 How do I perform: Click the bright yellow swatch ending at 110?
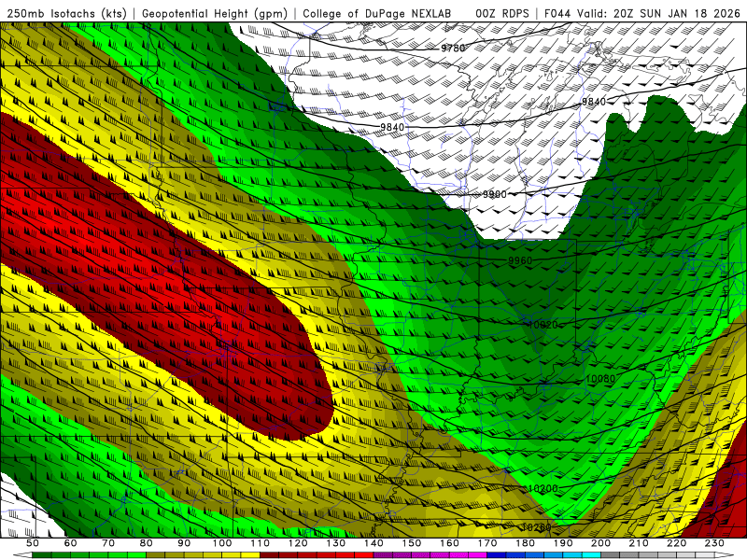coord(250,555)
